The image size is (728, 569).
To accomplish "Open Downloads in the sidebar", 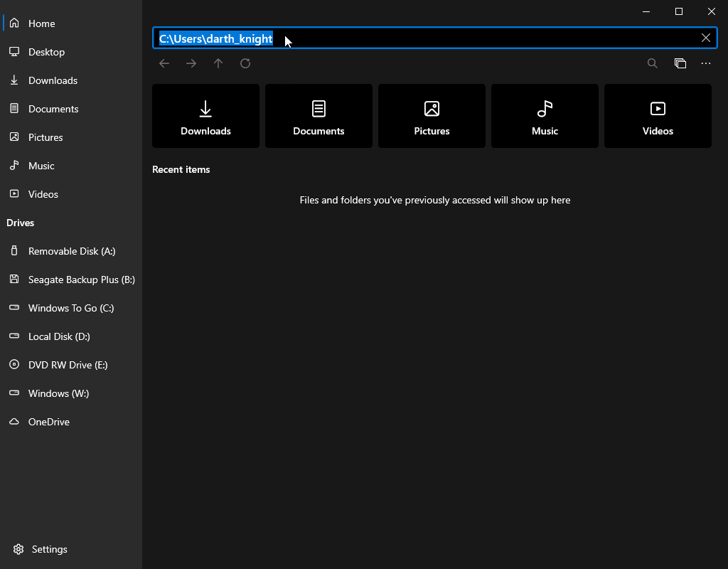I will click(x=71, y=80).
